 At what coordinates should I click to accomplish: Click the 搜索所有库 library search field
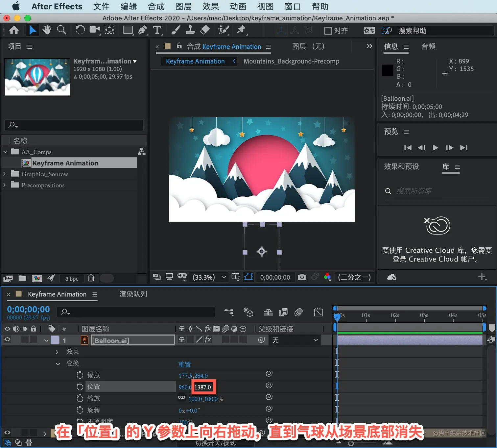coord(437,191)
